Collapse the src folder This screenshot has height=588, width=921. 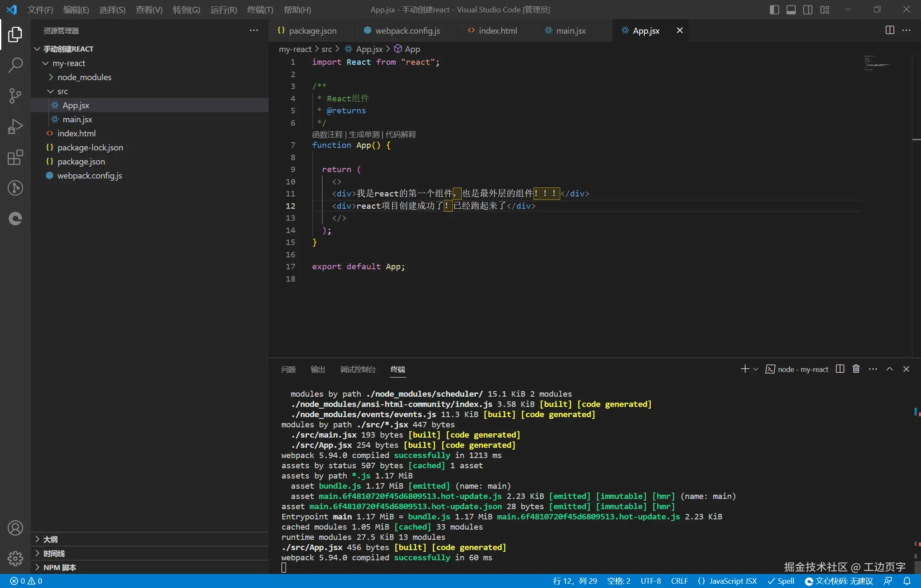pos(62,91)
